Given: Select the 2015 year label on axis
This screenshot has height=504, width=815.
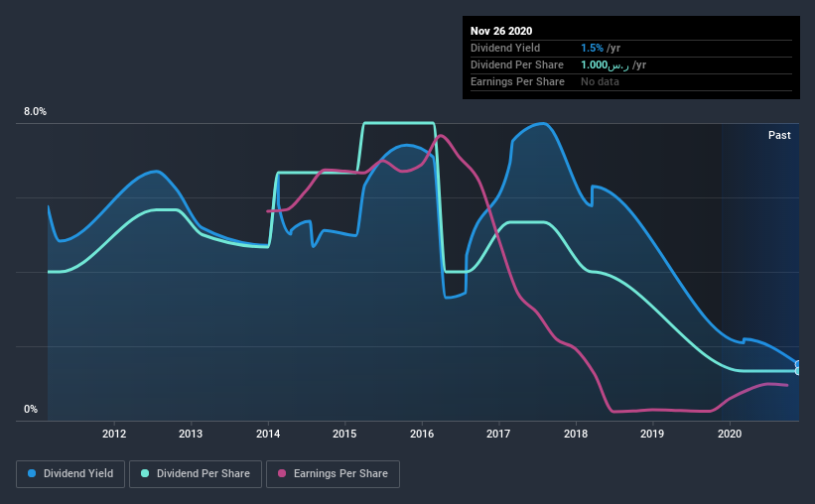Looking at the screenshot, I should coord(344,434).
